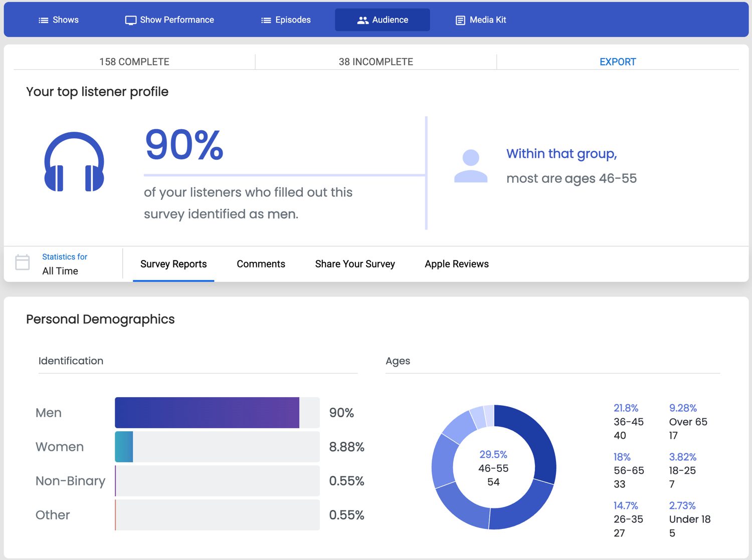View the Apple Reviews tab

[x=456, y=264]
